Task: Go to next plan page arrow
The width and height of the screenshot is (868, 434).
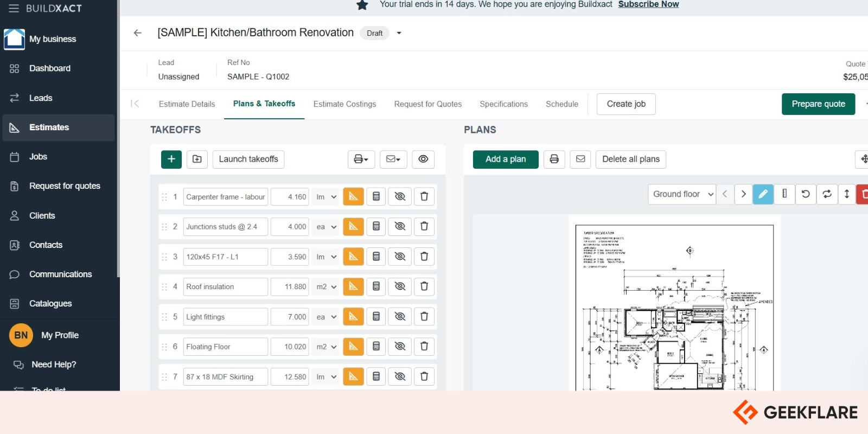Action: pyautogui.click(x=743, y=194)
